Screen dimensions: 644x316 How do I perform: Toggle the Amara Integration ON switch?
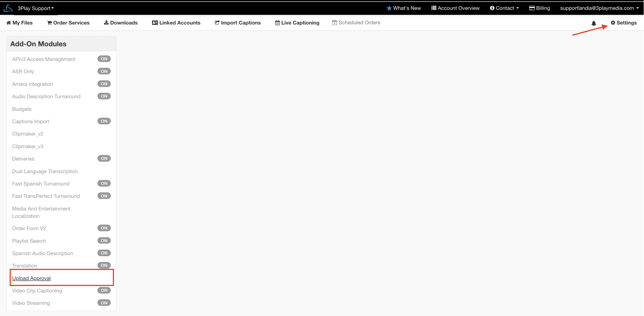(x=104, y=84)
